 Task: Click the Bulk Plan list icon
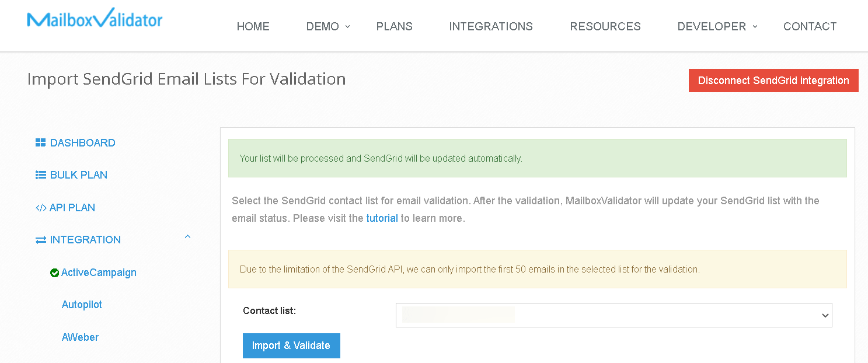pos(40,175)
